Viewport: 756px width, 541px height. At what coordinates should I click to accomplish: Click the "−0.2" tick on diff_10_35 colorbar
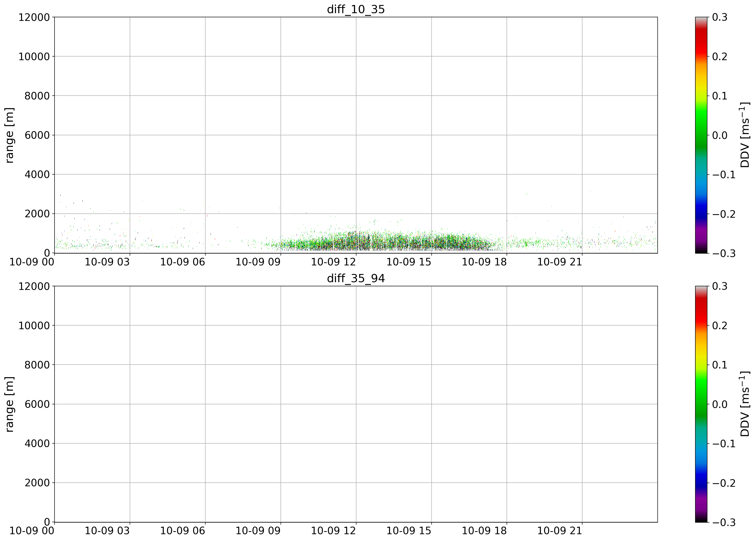pos(724,214)
